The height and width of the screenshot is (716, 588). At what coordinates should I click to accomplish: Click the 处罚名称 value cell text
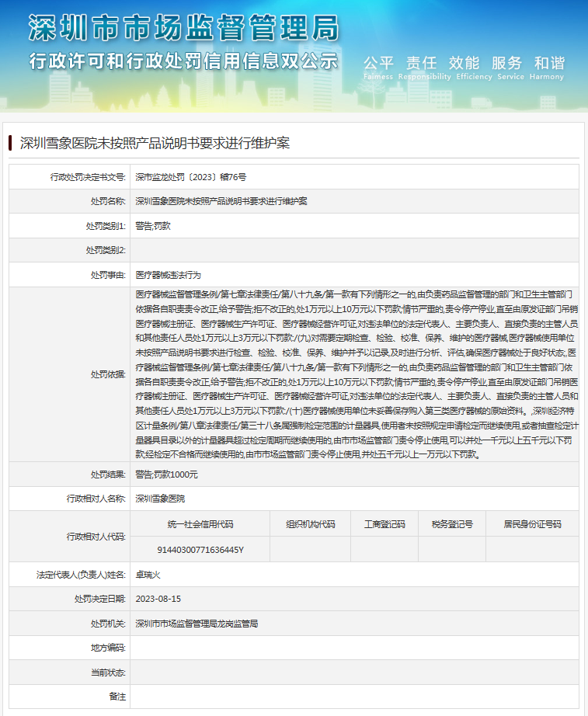pyautogui.click(x=221, y=201)
